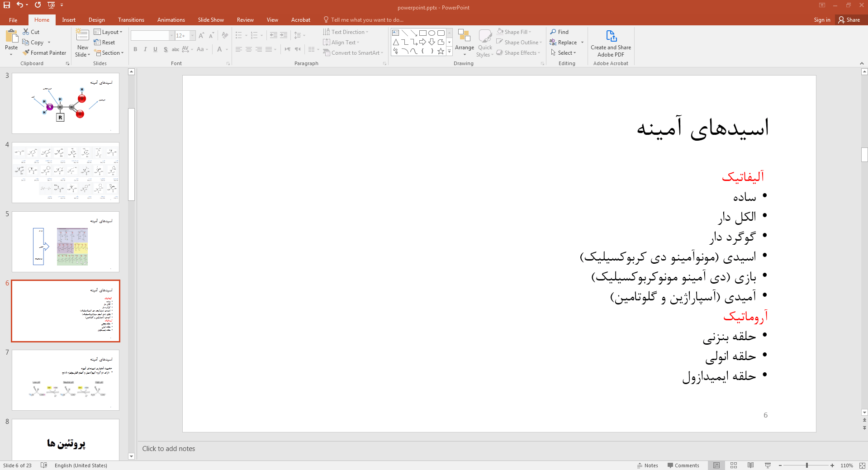Click the Save icon in the quick access toolbar

pyautogui.click(x=7, y=5)
